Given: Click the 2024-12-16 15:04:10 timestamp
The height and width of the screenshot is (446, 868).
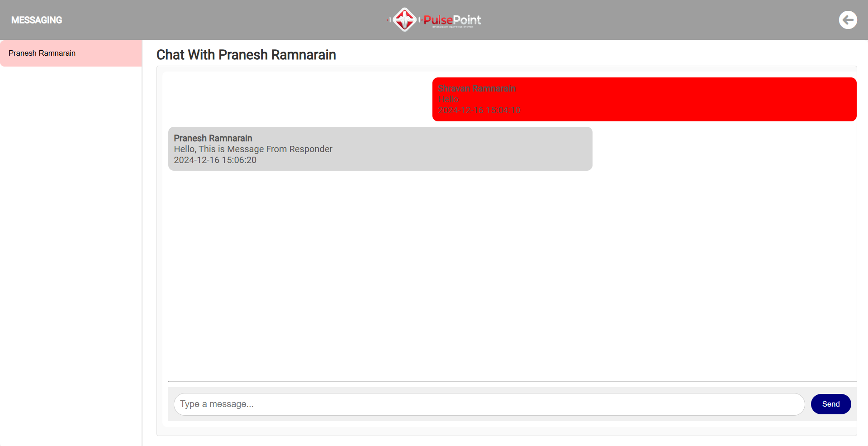Looking at the screenshot, I should click(479, 110).
